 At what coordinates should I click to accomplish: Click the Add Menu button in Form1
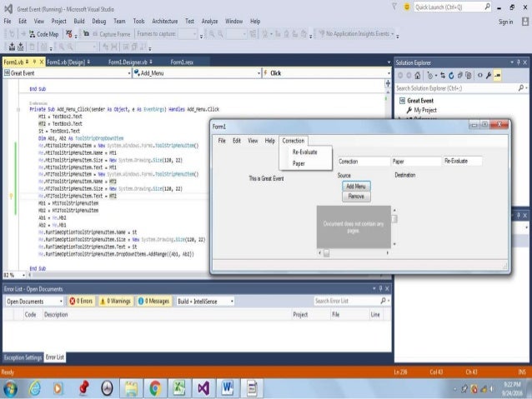tap(356, 186)
